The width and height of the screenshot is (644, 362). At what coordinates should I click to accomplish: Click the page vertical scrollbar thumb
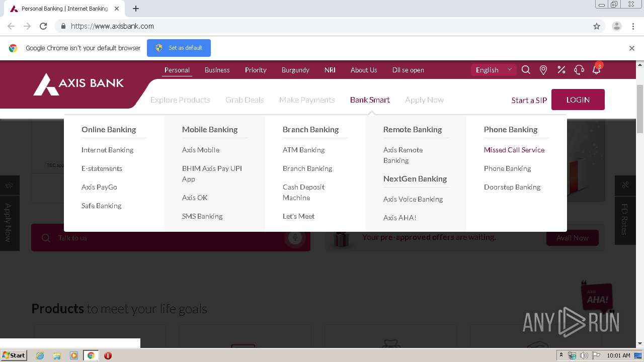[x=640, y=109]
